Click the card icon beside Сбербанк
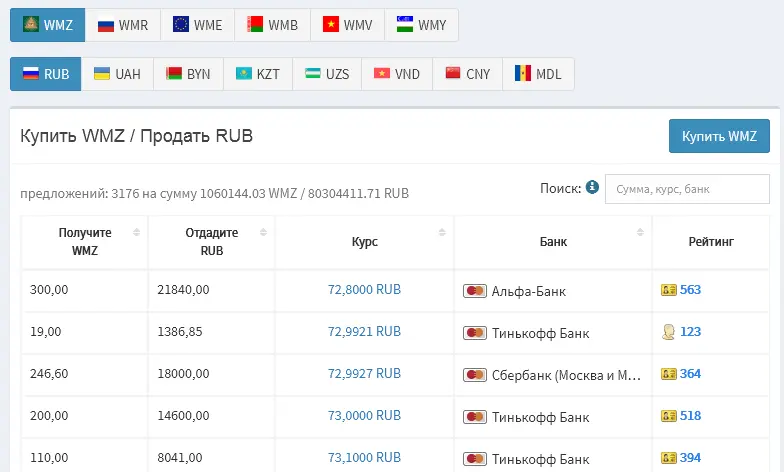 point(474,375)
